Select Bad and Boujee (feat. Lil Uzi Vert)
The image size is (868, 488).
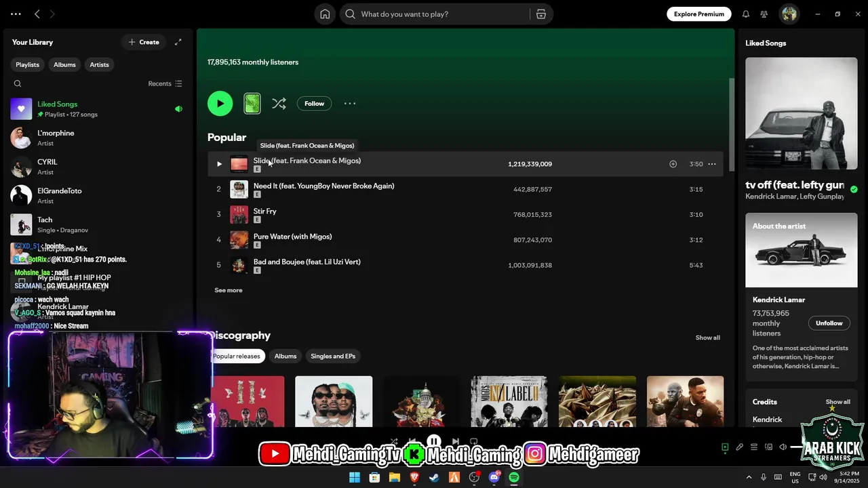tap(307, 262)
